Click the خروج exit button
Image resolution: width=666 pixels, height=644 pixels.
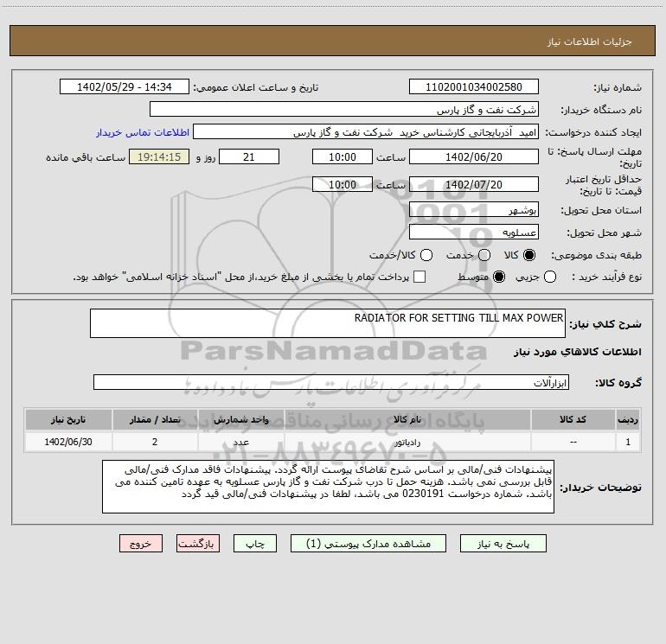tap(141, 544)
